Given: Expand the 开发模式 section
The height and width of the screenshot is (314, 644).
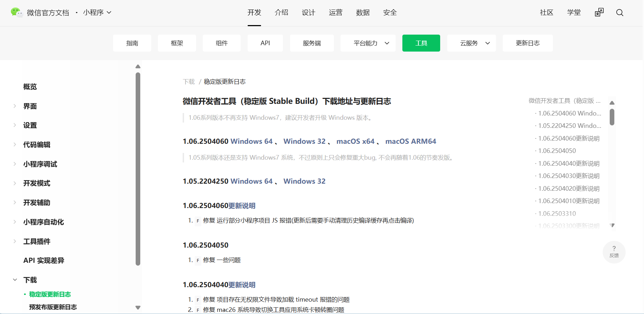Looking at the screenshot, I should 15,183.
